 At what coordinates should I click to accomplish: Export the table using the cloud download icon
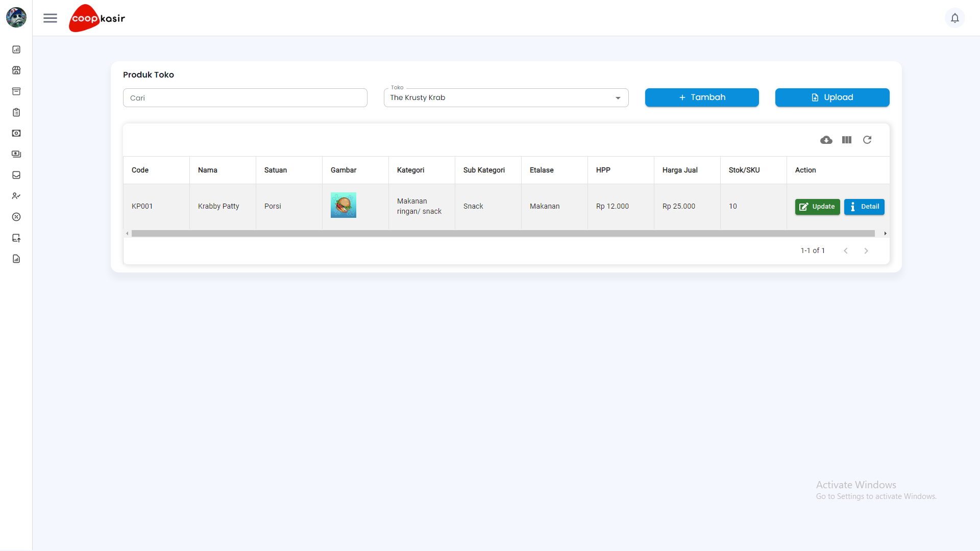tap(826, 140)
